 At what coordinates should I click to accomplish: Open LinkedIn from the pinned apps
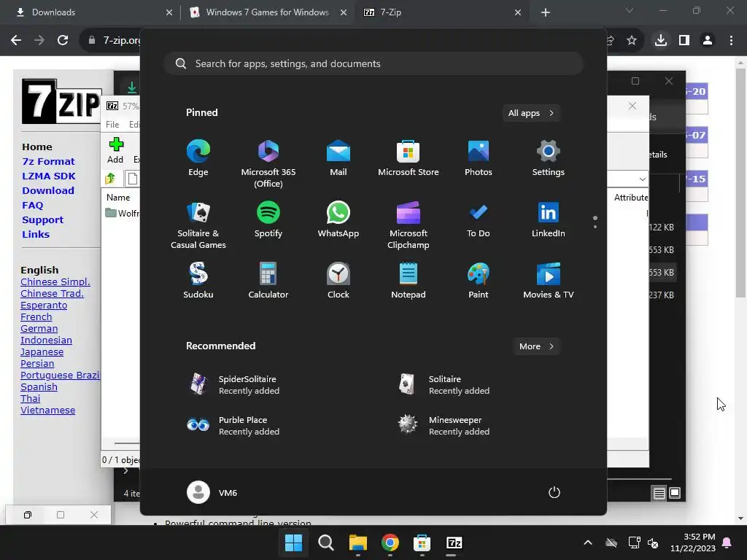pos(549,219)
